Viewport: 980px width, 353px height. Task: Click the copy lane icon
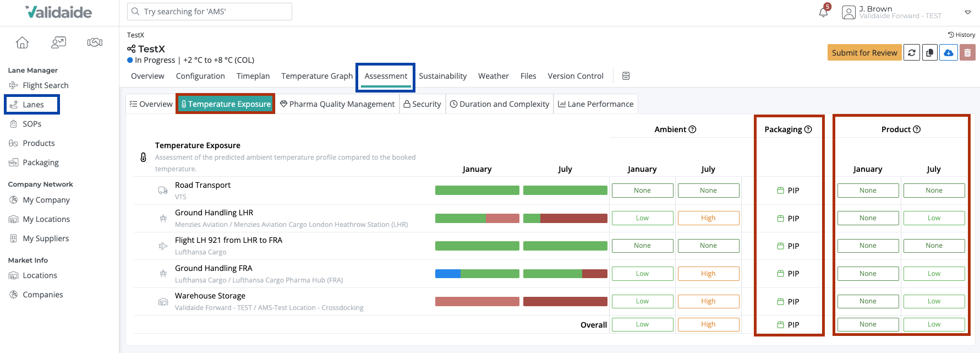[930, 53]
